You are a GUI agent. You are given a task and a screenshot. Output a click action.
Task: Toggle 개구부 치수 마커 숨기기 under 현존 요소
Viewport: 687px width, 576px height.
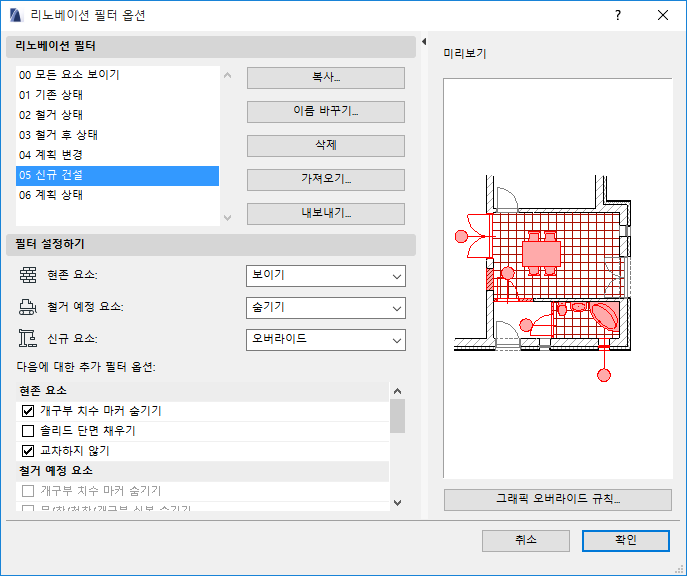pyautogui.click(x=28, y=411)
